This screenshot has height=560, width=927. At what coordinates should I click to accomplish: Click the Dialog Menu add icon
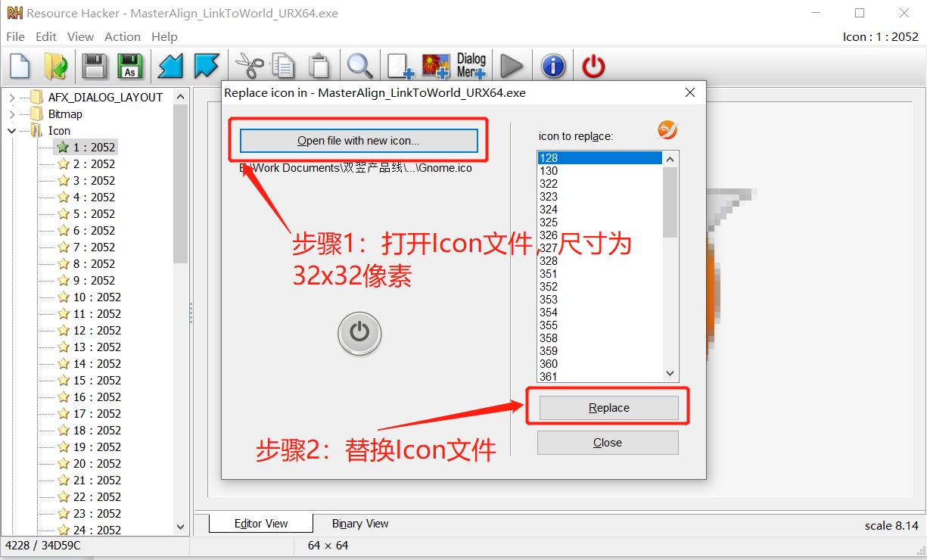[x=471, y=66]
